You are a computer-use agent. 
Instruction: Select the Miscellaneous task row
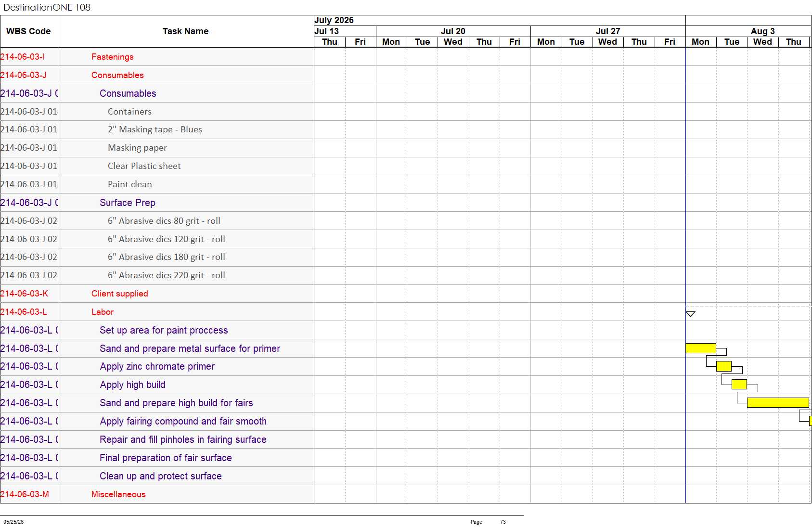[x=118, y=494]
